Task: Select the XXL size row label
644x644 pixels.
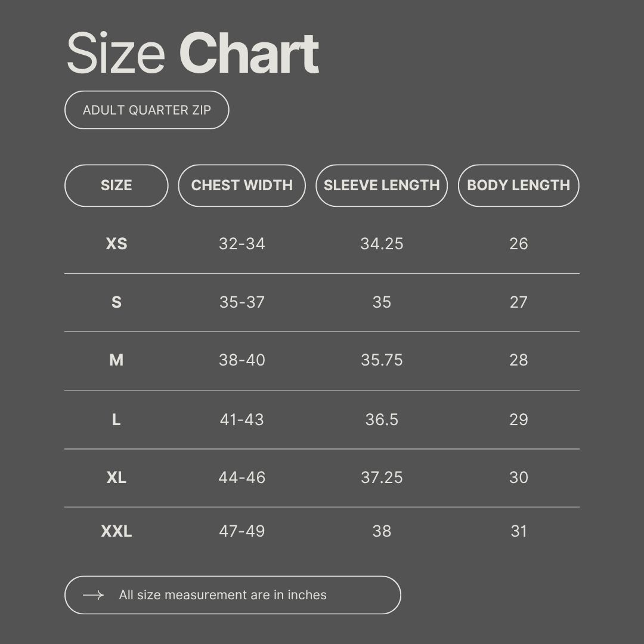Action: (116, 531)
